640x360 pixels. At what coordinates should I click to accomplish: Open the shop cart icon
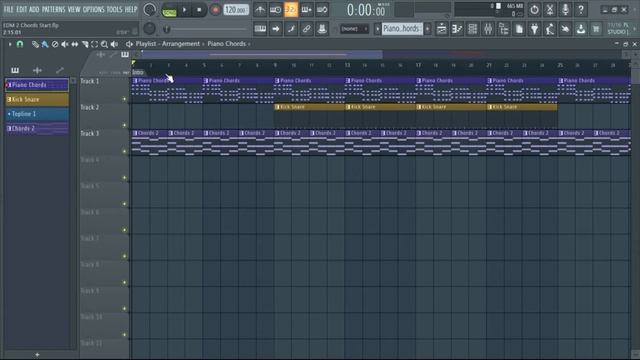point(596,29)
